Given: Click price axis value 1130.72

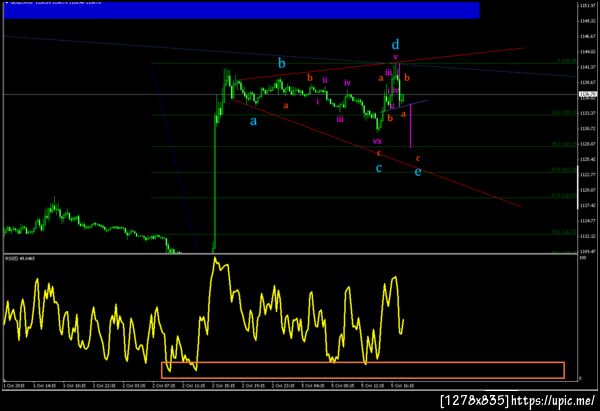Looking at the screenshot, I should (x=587, y=129).
